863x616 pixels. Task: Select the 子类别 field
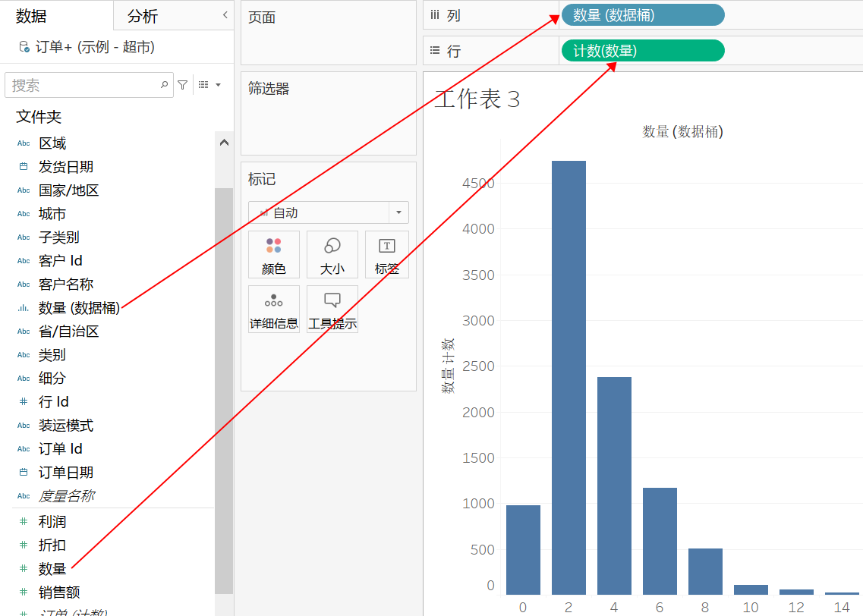coord(59,237)
